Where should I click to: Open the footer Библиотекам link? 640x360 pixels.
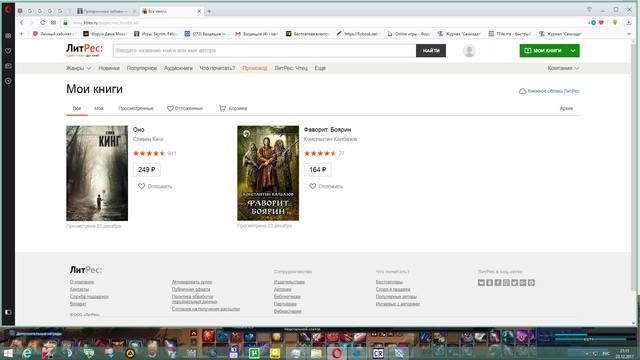287,297
